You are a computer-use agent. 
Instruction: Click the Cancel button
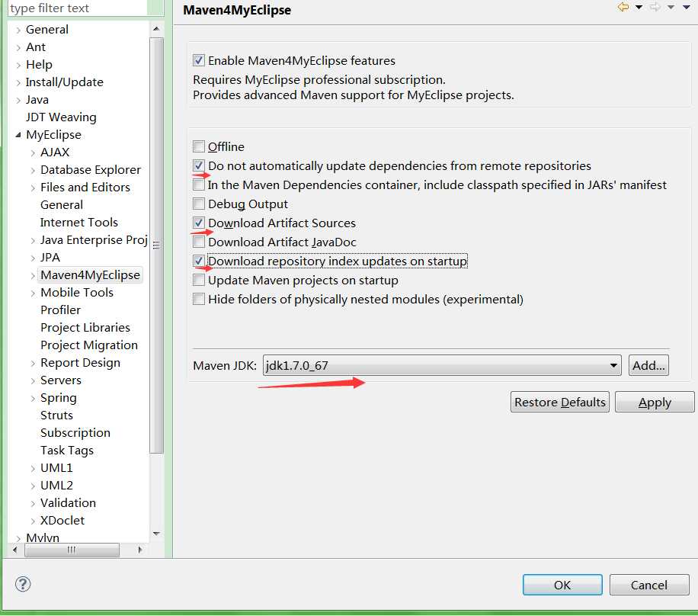click(x=649, y=585)
